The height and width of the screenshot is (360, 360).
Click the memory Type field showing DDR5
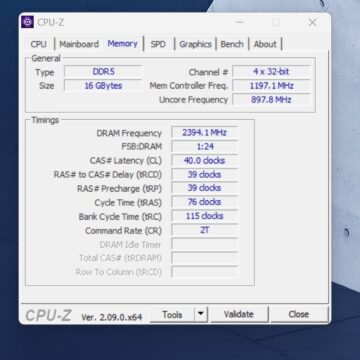click(x=103, y=72)
